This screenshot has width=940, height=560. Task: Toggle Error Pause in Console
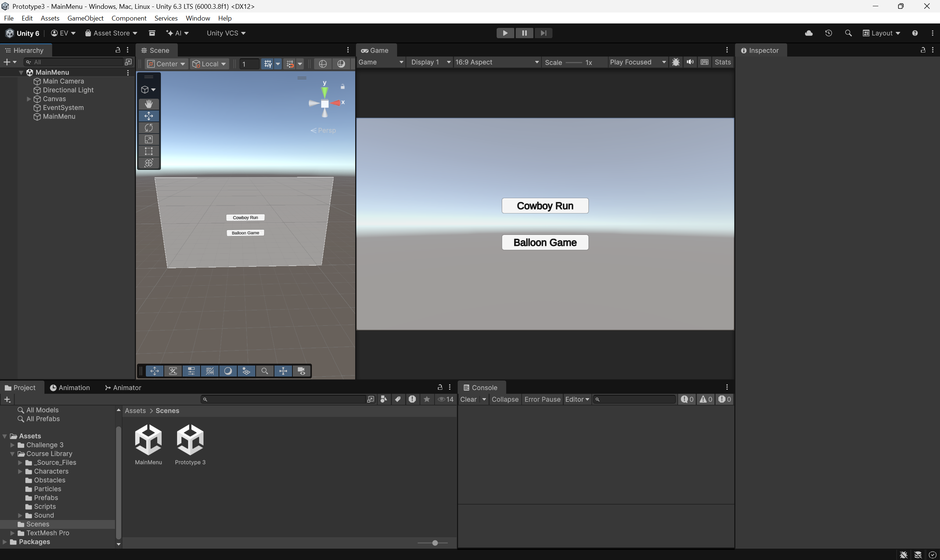coord(542,399)
